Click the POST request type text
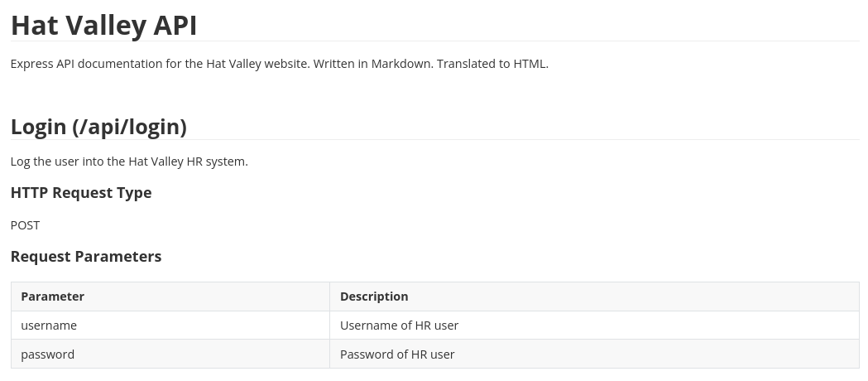Image resolution: width=868 pixels, height=381 pixels. click(x=25, y=225)
